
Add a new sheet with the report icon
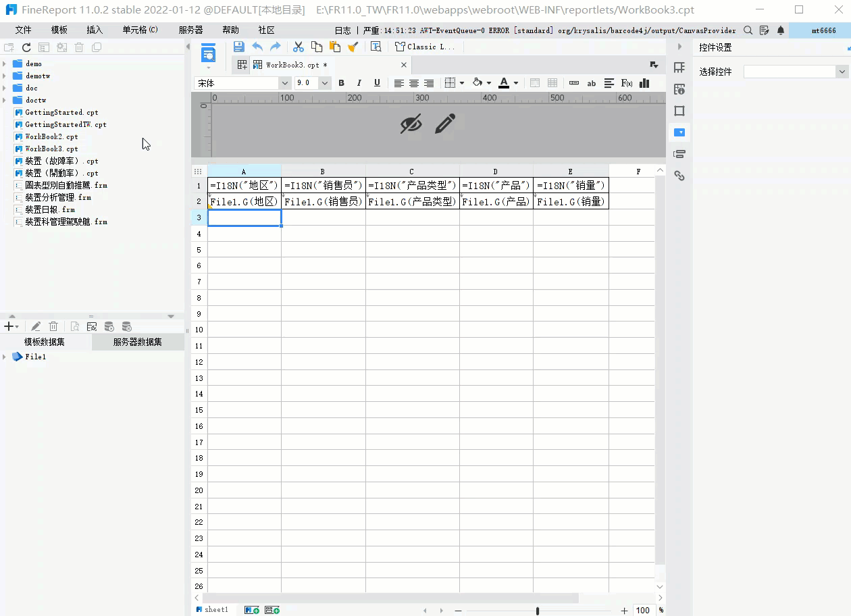coord(252,610)
